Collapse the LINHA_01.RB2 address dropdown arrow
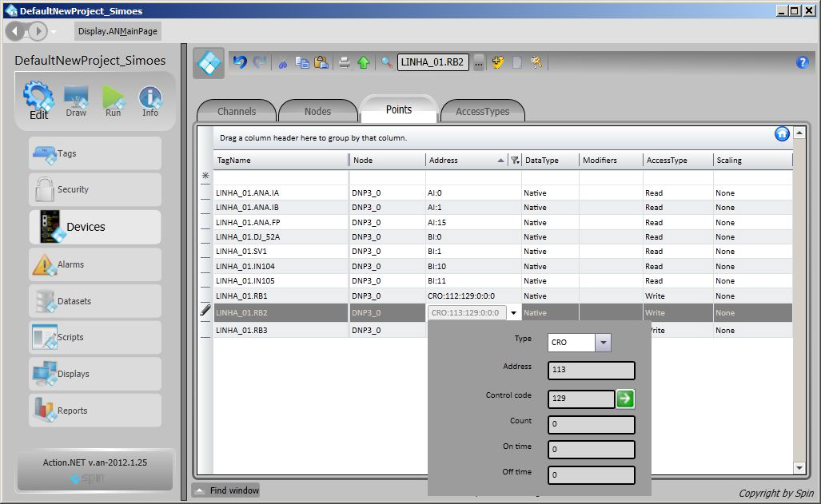 click(x=514, y=313)
